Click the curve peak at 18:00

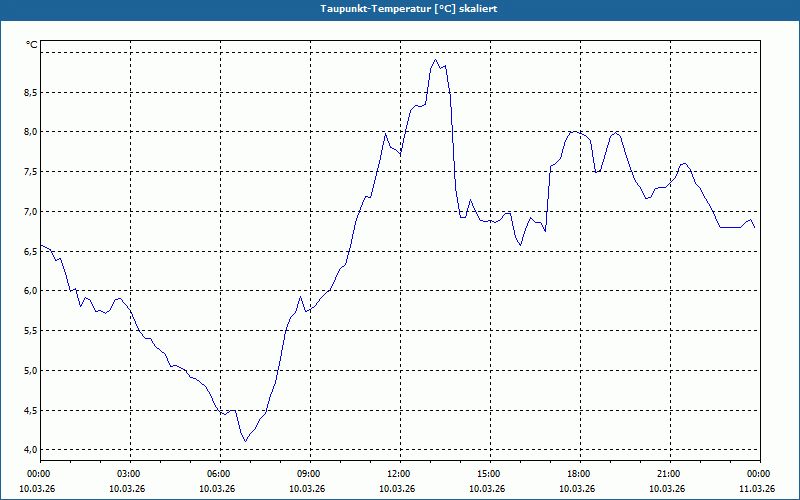point(574,132)
